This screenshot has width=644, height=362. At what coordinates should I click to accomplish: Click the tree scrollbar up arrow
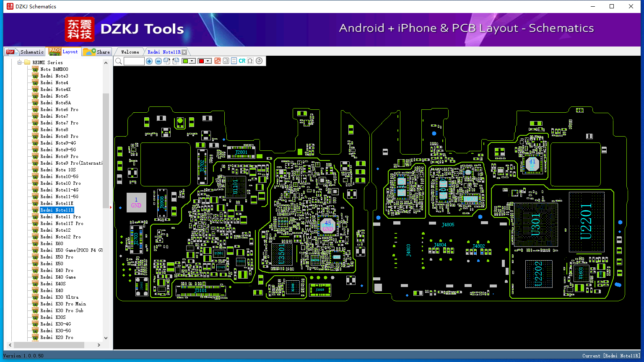[106, 63]
